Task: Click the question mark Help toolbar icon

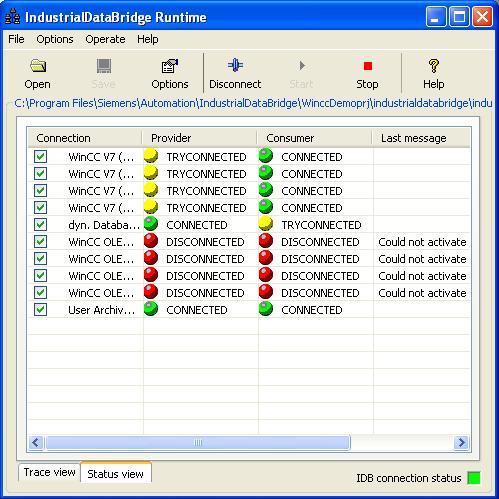Action: [x=433, y=66]
